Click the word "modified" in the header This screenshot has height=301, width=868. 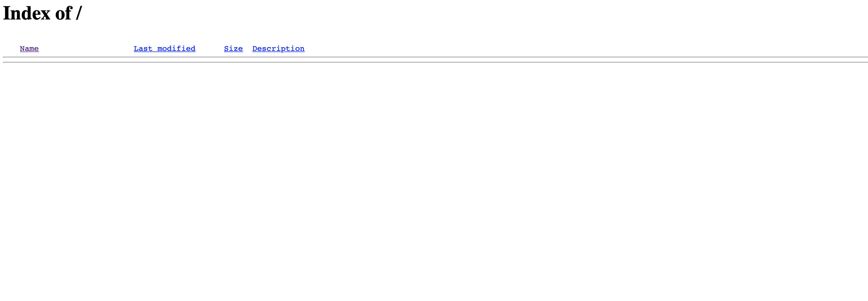click(176, 48)
